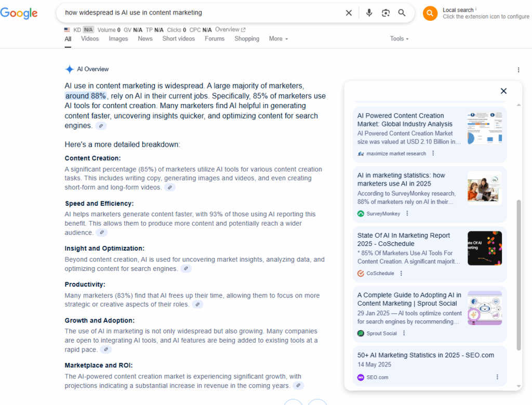The image size is (532, 405).
Task: Click the maximize market research favicon
Action: tap(361, 154)
